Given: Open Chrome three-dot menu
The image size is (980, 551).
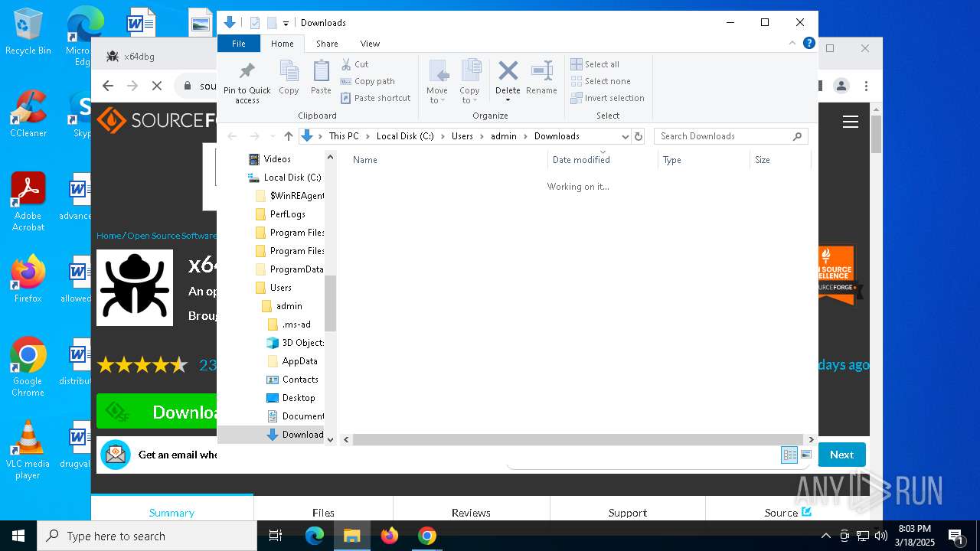Looking at the screenshot, I should pos(867,86).
